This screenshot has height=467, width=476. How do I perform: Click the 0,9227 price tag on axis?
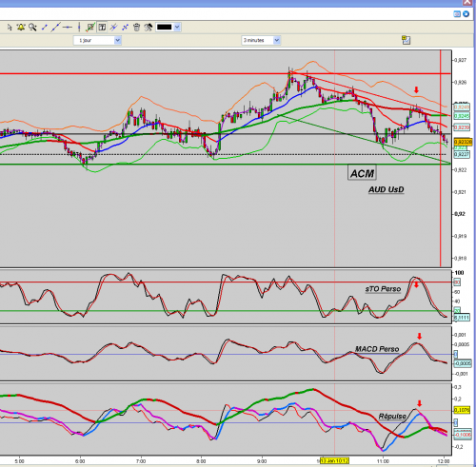(x=462, y=154)
